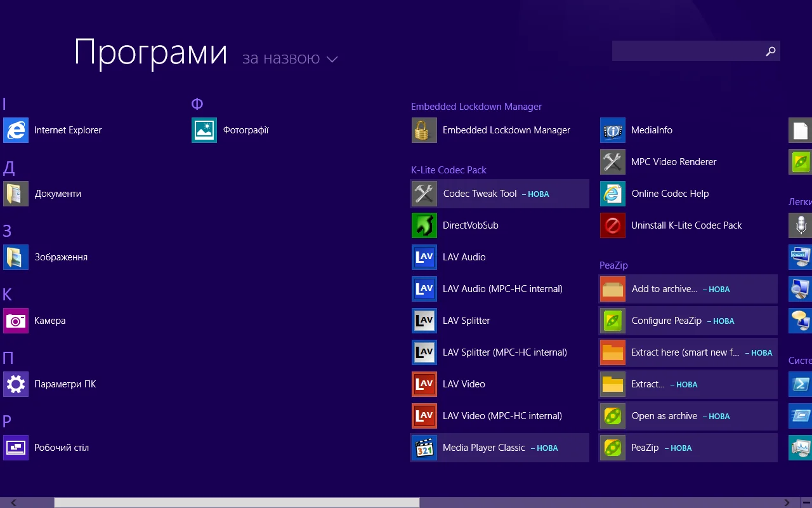Launch the Параметри ПК gear icon

pos(16,384)
